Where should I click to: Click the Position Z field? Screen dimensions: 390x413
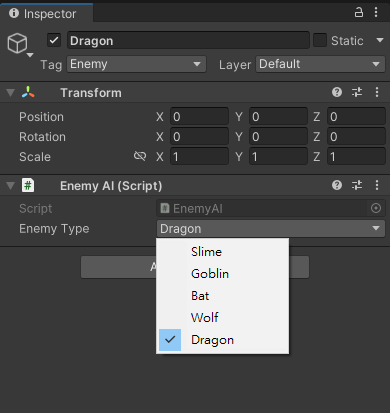click(356, 117)
